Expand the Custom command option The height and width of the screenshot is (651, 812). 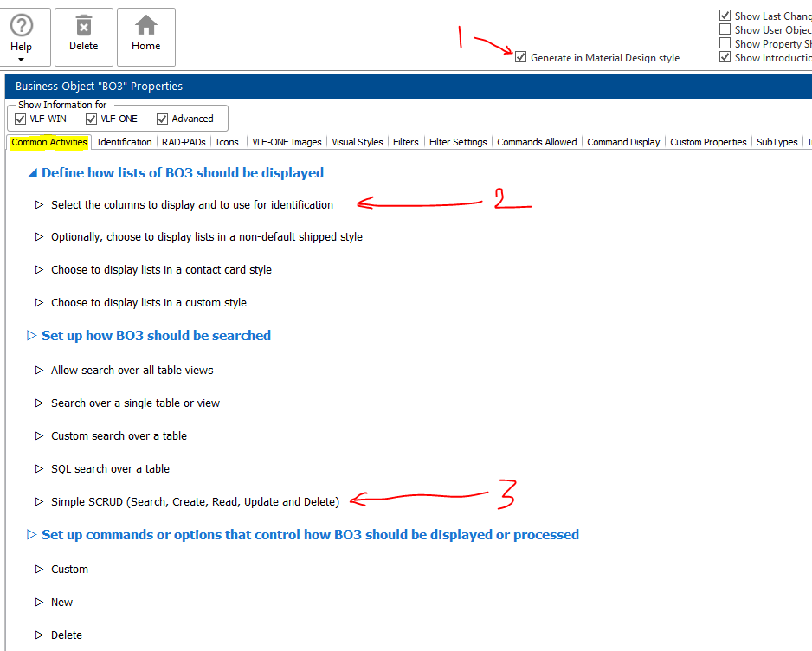[39, 570]
